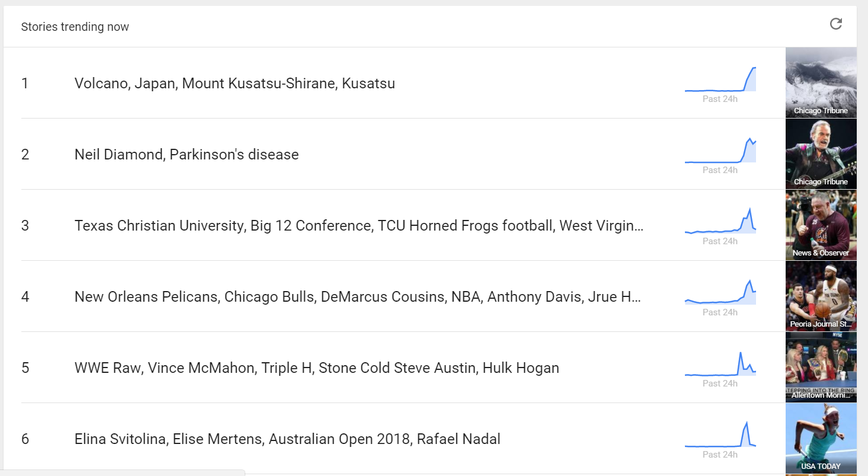
Task: Click the Peoria Journal Star basketball thumbnail
Action: click(x=821, y=296)
